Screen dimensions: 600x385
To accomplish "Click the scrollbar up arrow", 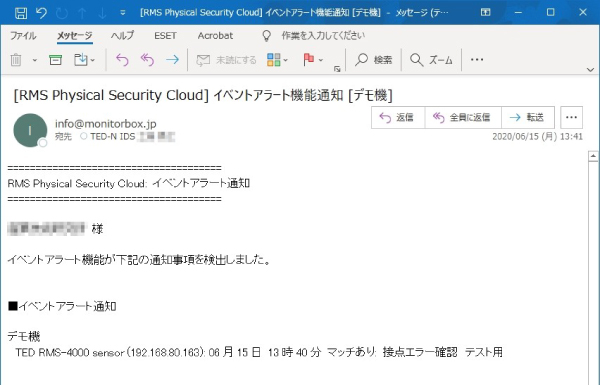I will (x=593, y=156).
